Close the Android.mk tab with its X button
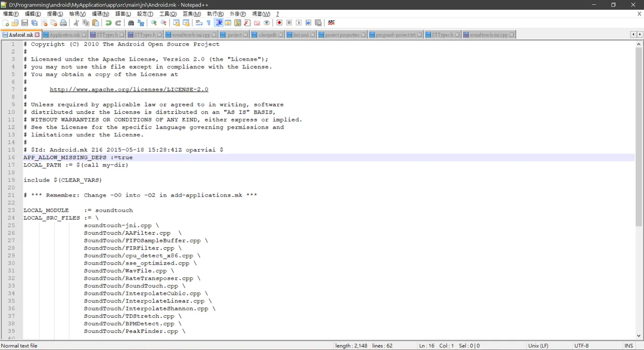Image resolution: width=644 pixels, height=350 pixels. point(38,34)
